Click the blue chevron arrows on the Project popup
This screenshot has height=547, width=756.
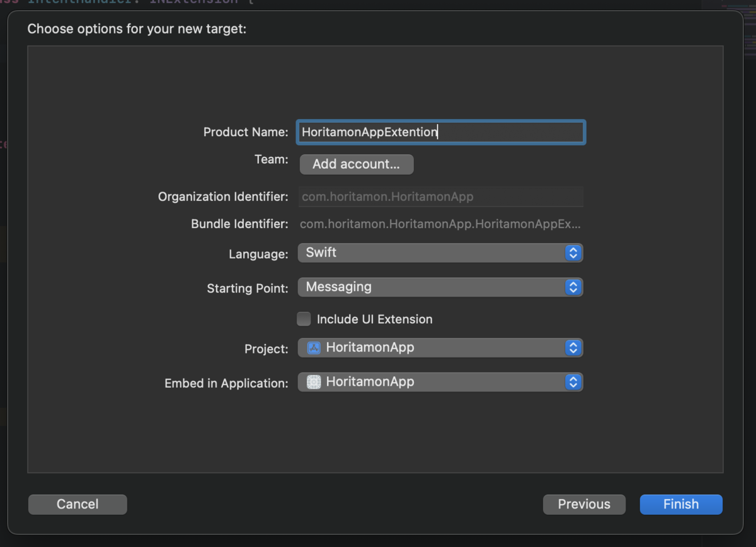[573, 348]
